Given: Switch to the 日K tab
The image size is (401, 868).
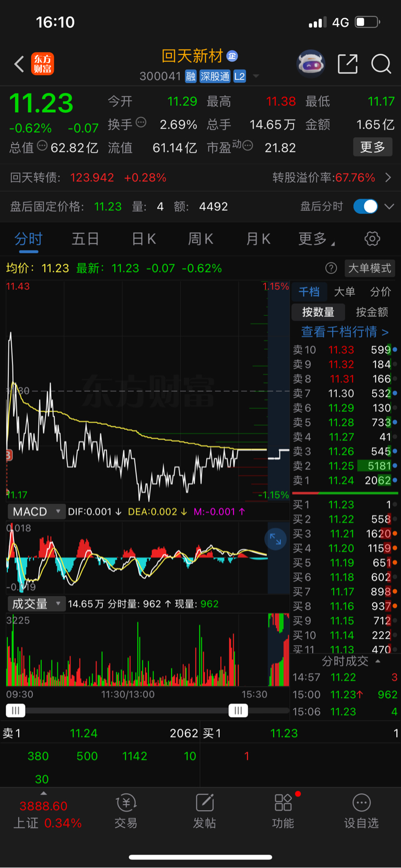Looking at the screenshot, I should [144, 239].
